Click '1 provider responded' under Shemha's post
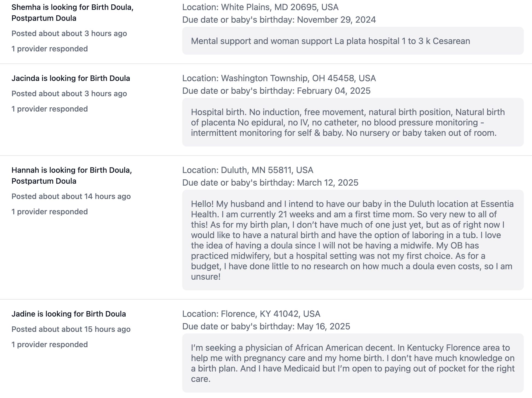The height and width of the screenshot is (398, 532). click(50, 49)
